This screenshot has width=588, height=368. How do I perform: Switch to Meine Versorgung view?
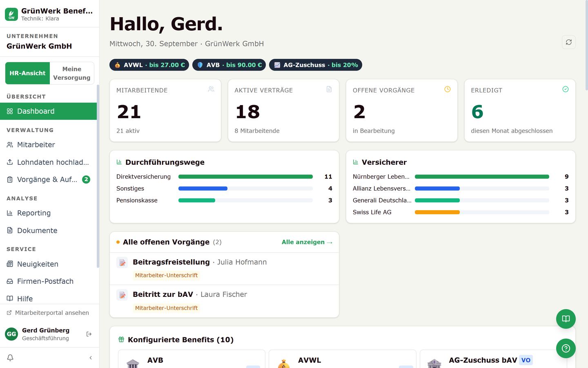tap(72, 73)
